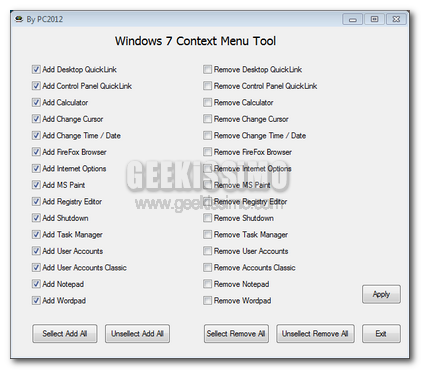This screenshot has height=370, width=421.
Task: Enable Remove Registry Editor checkbox
Action: (207, 201)
